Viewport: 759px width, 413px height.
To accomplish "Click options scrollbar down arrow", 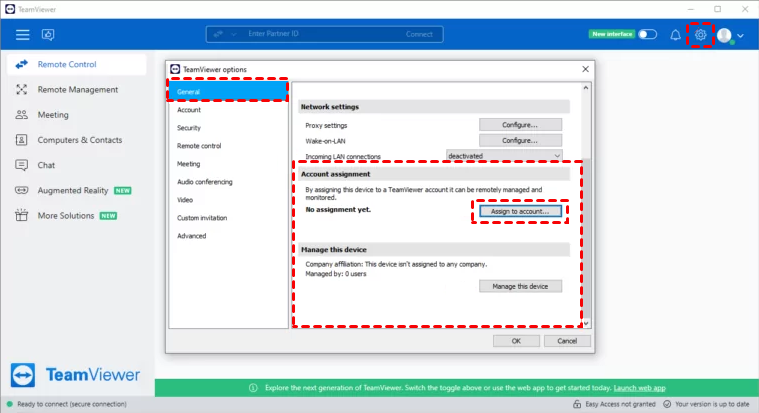I will point(586,323).
